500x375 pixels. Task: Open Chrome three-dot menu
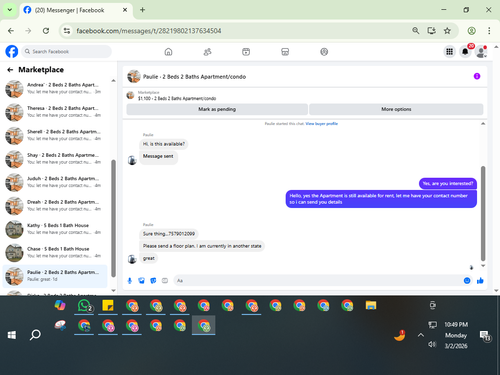pos(489,31)
